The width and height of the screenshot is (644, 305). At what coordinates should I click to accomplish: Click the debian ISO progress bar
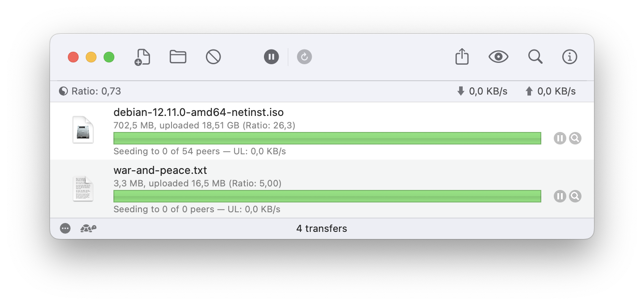click(327, 138)
